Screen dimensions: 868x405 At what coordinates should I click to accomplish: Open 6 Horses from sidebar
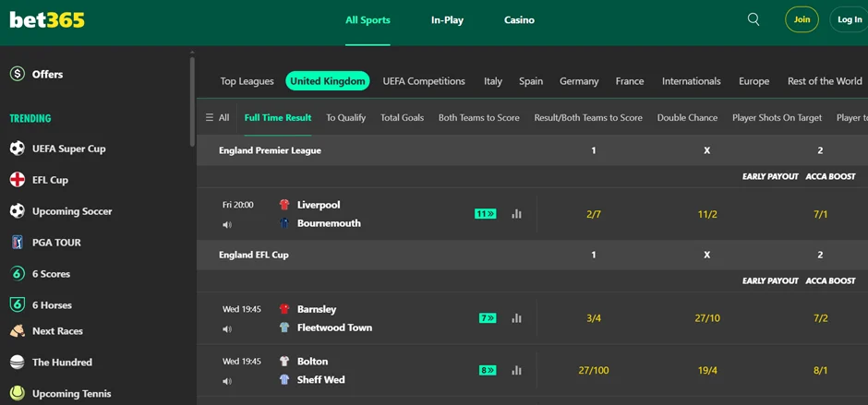(x=52, y=305)
